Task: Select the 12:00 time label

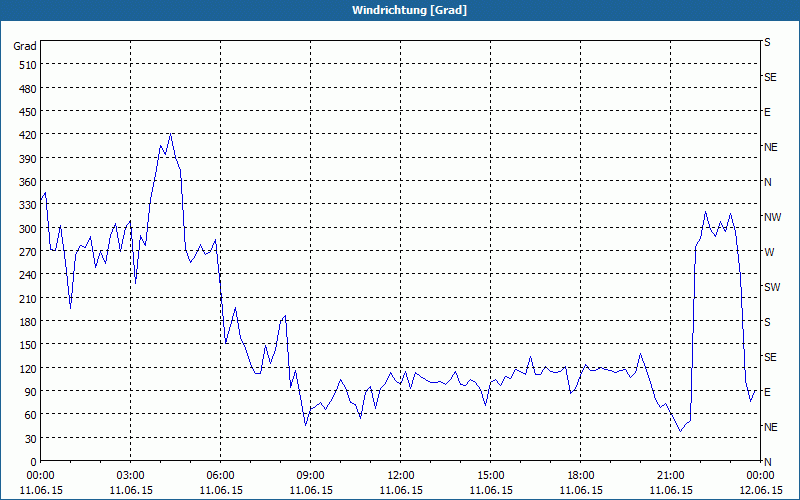Action: pos(401,476)
